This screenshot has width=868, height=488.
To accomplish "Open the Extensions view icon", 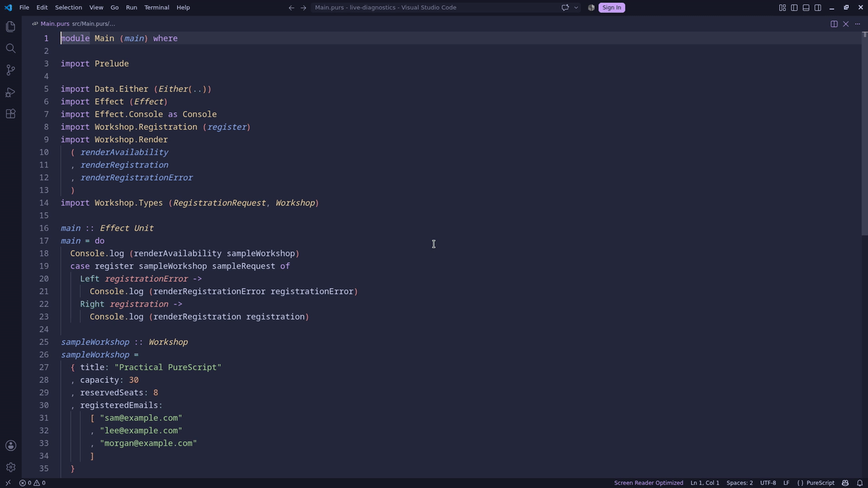I will (x=10, y=114).
